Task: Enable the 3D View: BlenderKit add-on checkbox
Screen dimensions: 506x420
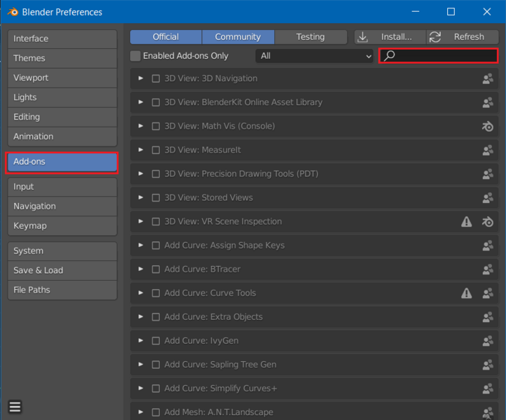Action: click(156, 102)
